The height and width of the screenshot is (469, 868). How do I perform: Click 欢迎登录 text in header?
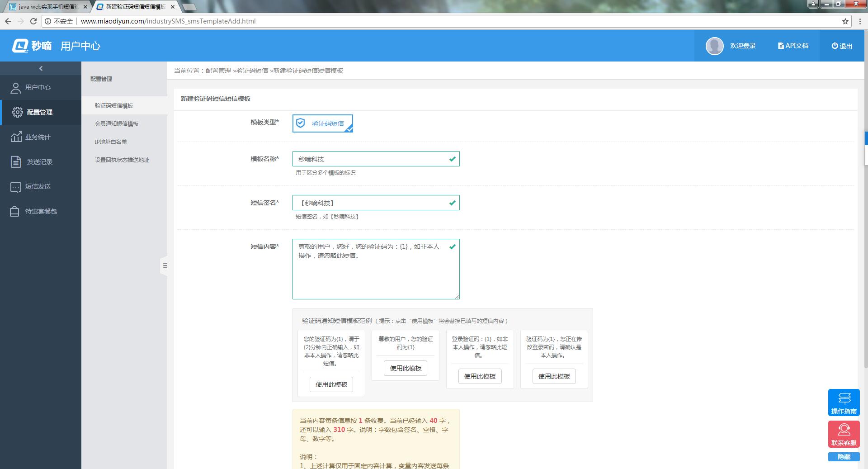point(743,46)
